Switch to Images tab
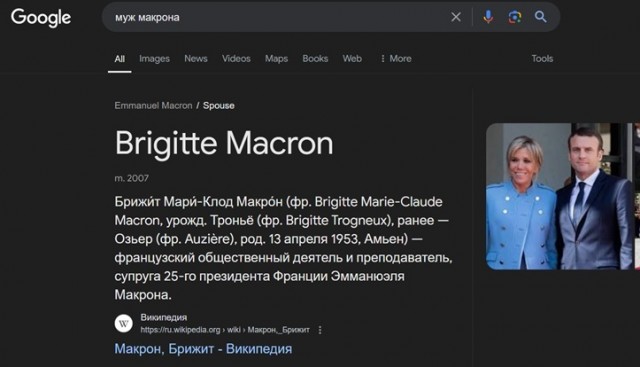Viewport: 640px width, 367px height. [154, 59]
